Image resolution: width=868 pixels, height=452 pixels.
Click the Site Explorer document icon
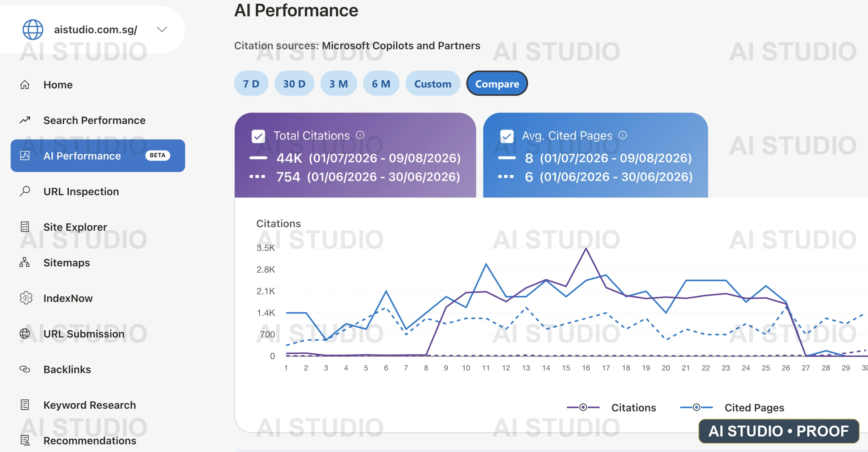25,227
